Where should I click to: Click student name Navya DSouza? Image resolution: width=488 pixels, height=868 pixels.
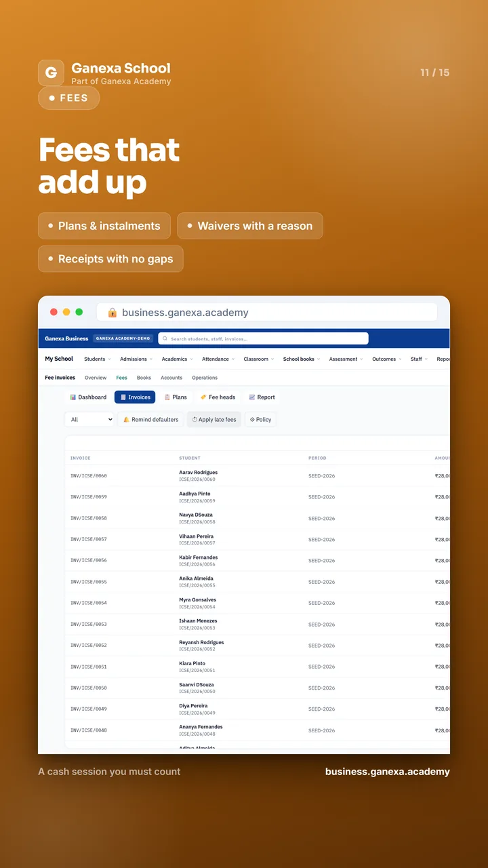pyautogui.click(x=196, y=515)
